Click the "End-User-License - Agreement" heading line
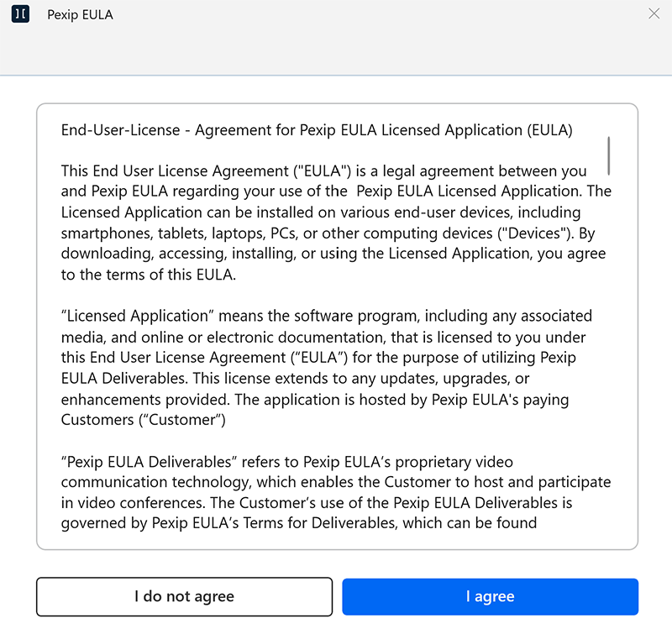Viewport: 672px width, 634px height. click(x=317, y=130)
